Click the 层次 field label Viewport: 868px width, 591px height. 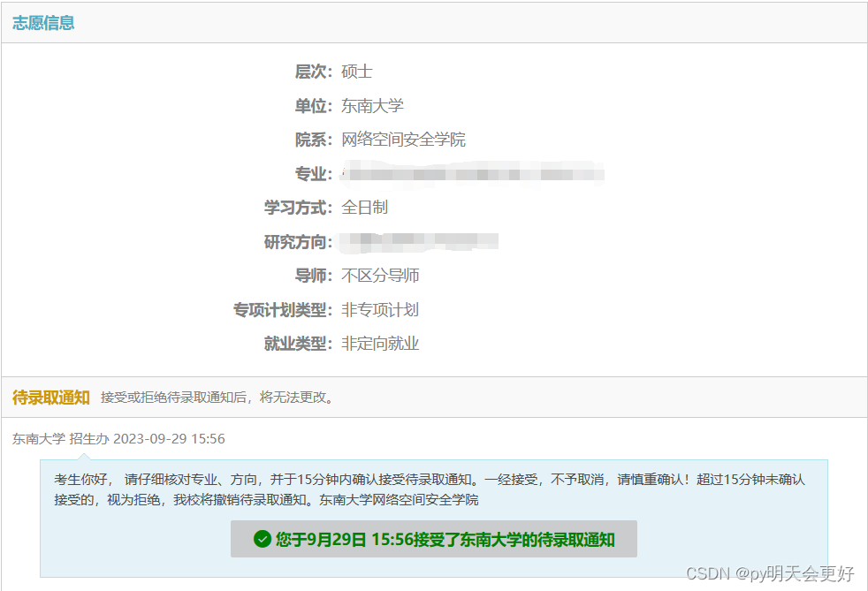click(313, 72)
